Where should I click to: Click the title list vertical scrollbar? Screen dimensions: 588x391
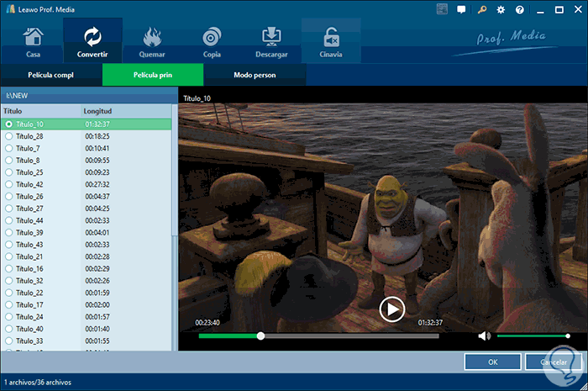tap(175, 171)
